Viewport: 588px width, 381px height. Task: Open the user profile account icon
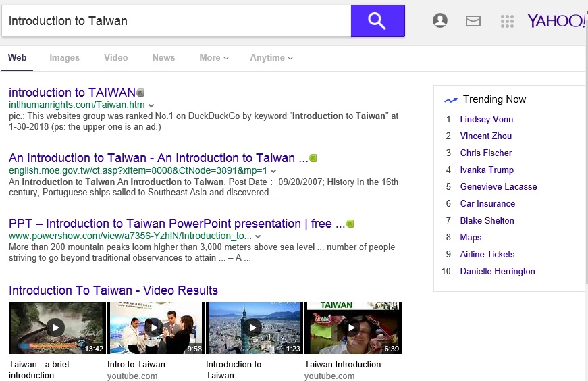coord(440,21)
